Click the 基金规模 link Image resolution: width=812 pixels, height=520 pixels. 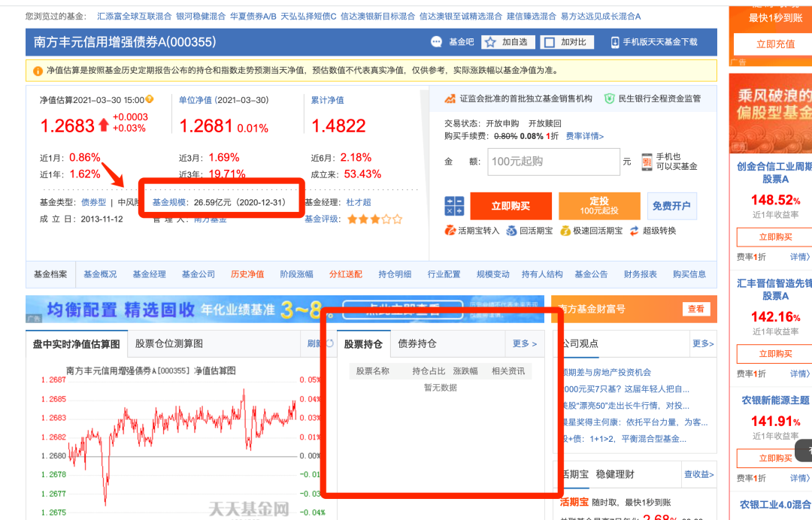[x=169, y=202]
